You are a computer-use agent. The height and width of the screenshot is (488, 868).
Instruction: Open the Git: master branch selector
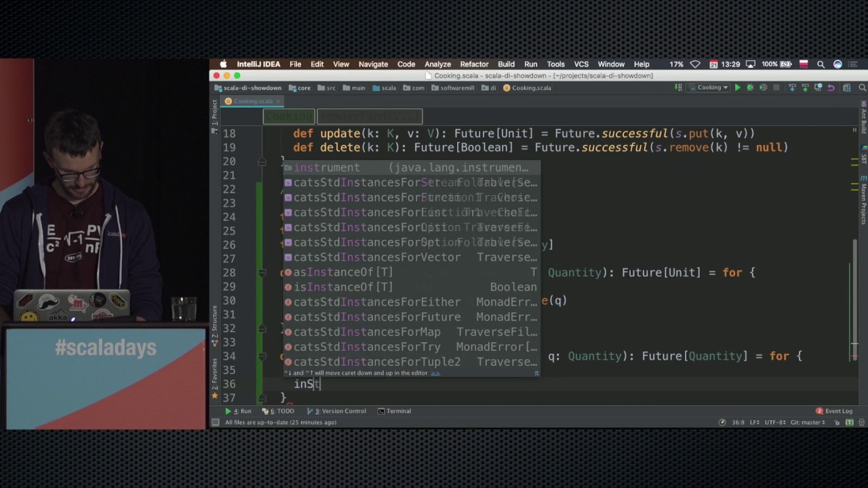click(808, 422)
